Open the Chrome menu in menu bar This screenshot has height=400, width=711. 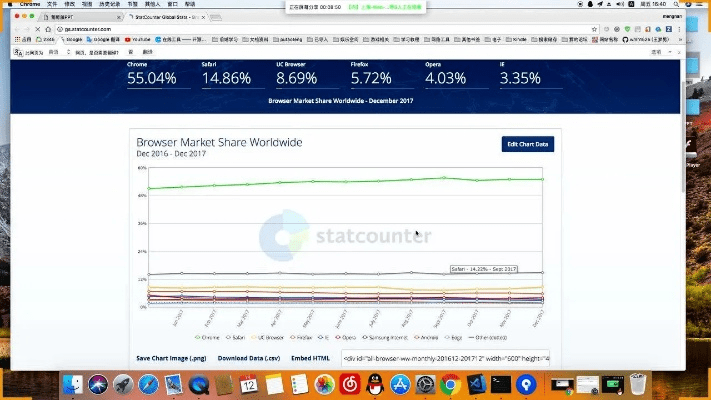pyautogui.click(x=29, y=5)
